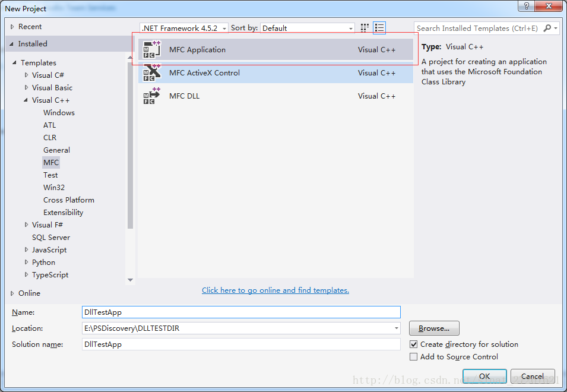The image size is (567, 392).
Task: Select Windows under Visual C++
Action: [59, 112]
